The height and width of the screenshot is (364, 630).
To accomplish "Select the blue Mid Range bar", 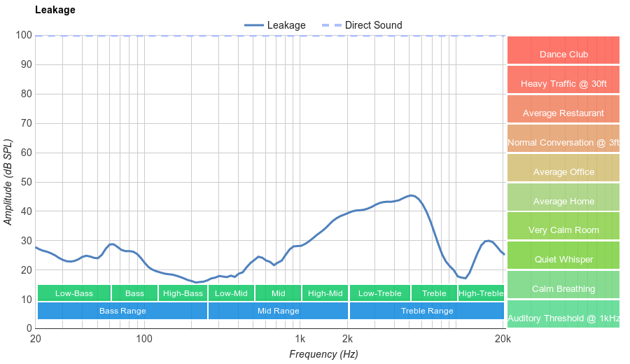I will point(278,311).
